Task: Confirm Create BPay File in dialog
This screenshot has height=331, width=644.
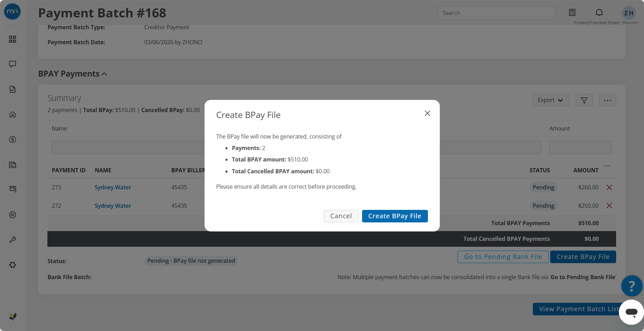Action: tap(395, 216)
